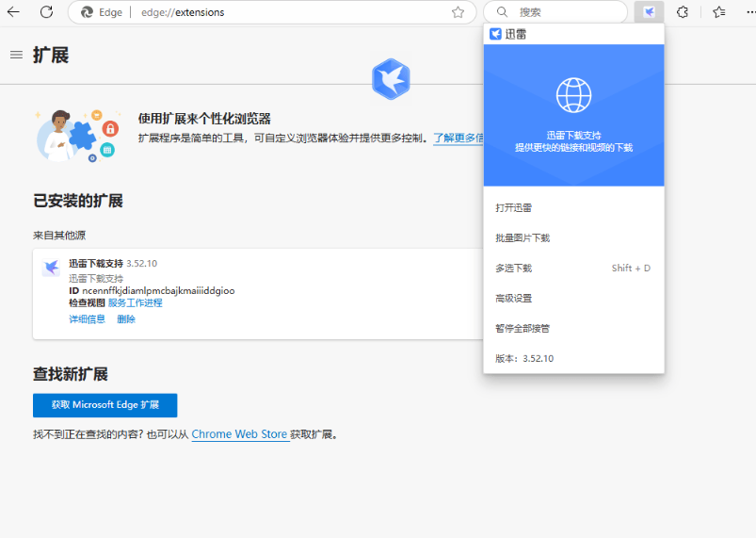
Task: Click the Xunlei toolbar extension icon
Action: tap(649, 12)
